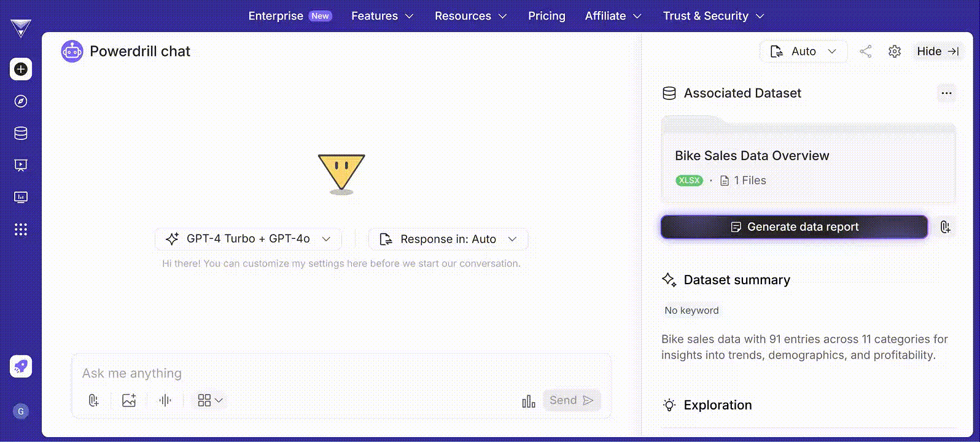Open Associated Dataset three-dot menu
This screenshot has height=442, width=980.
click(x=946, y=93)
